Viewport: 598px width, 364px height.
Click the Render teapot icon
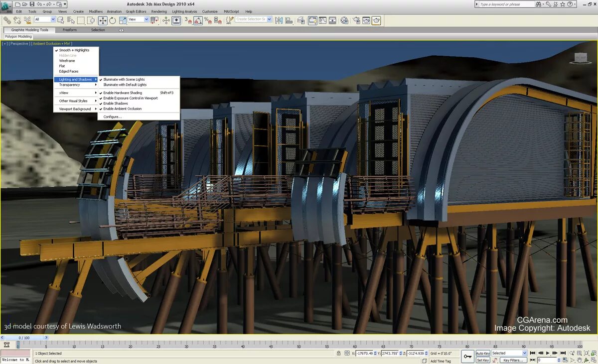coord(377,20)
